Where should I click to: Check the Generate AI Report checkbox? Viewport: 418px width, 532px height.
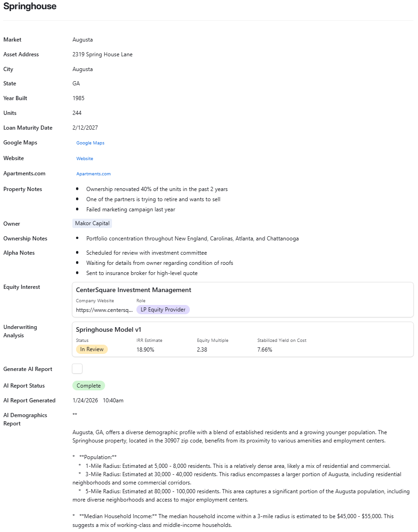77,369
